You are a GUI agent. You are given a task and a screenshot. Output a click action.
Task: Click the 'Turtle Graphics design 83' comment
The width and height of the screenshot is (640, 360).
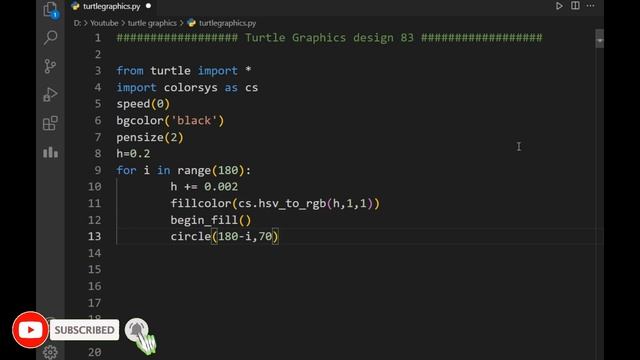pyautogui.click(x=329, y=38)
